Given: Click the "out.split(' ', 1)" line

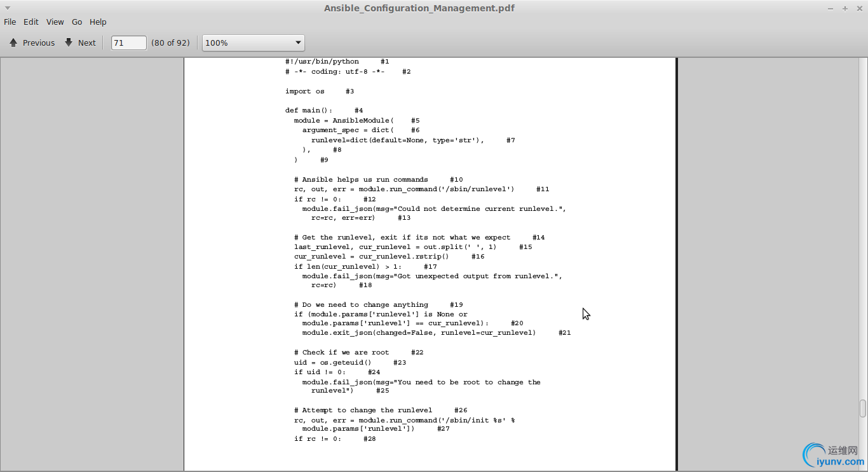Looking at the screenshot, I should [x=413, y=247].
